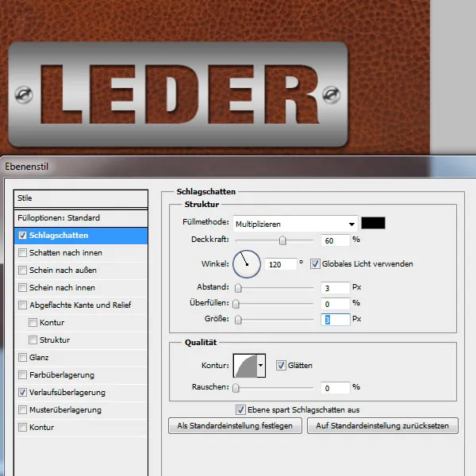The width and height of the screenshot is (476, 476).
Task: Click the Abstand value input field
Action: pos(336,287)
